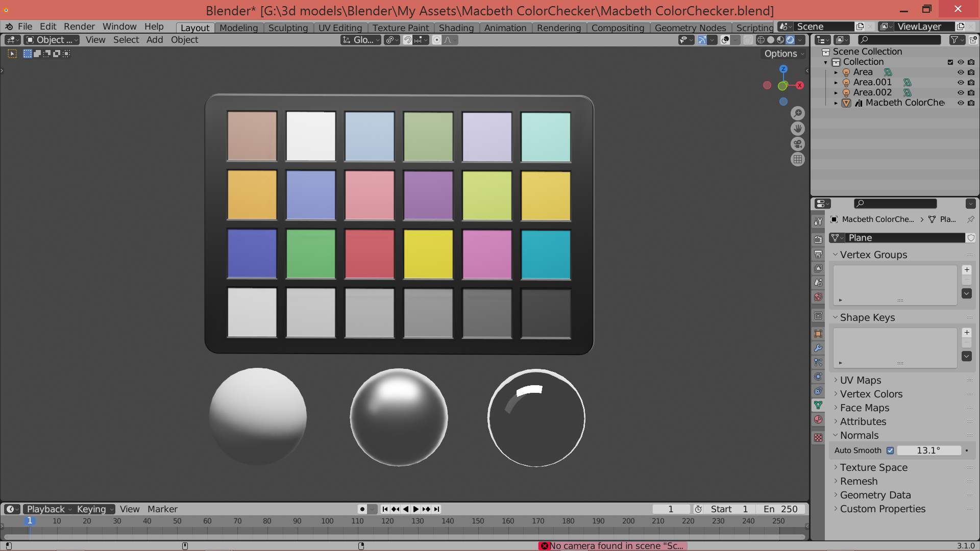The width and height of the screenshot is (980, 551).
Task: Switch to the Shading workspace tab
Action: pyautogui.click(x=456, y=28)
